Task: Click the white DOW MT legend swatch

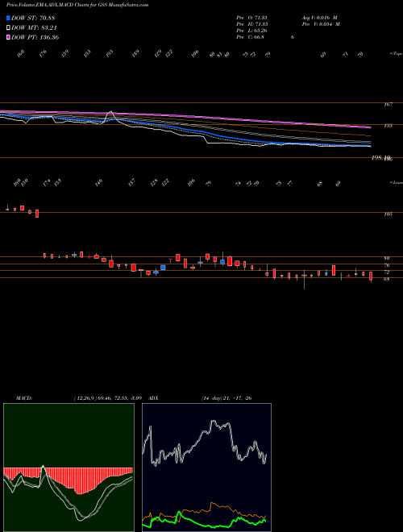Action: (9, 27)
